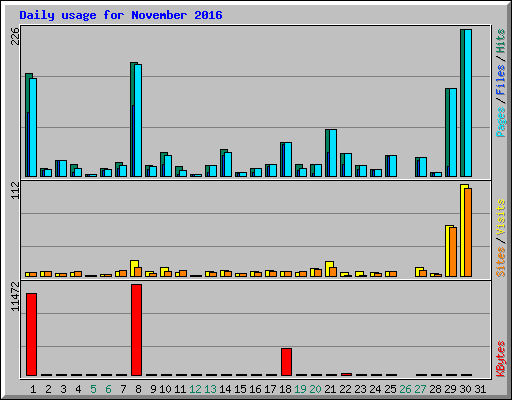The width and height of the screenshot is (512, 400).
Task: Click day 22 on the x-axis
Action: [345, 389]
